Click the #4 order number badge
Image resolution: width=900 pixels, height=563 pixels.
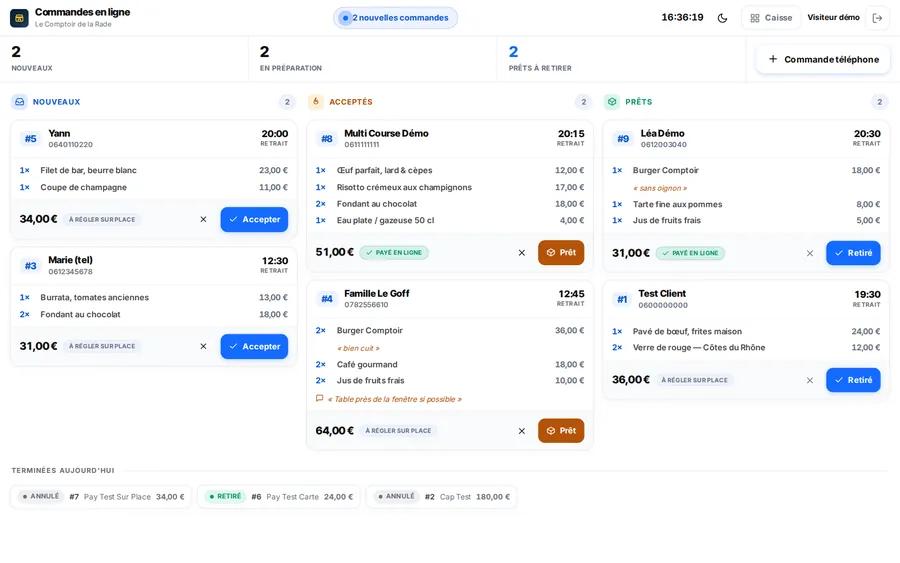click(x=327, y=298)
